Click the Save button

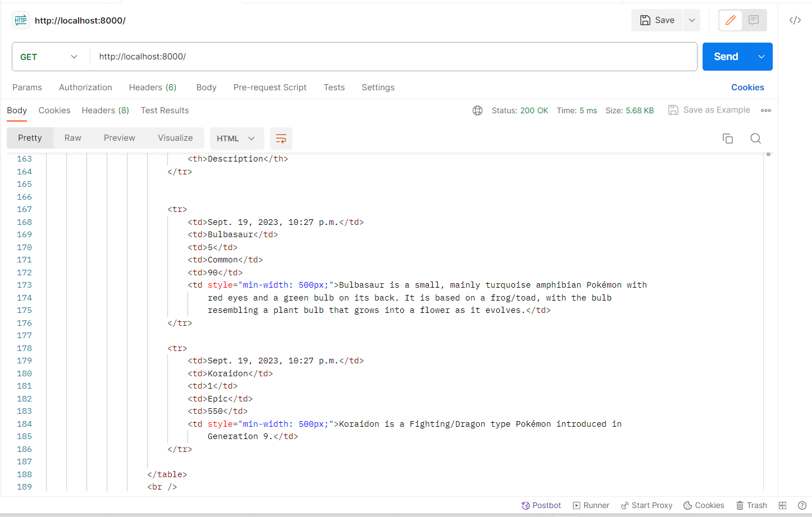click(657, 20)
